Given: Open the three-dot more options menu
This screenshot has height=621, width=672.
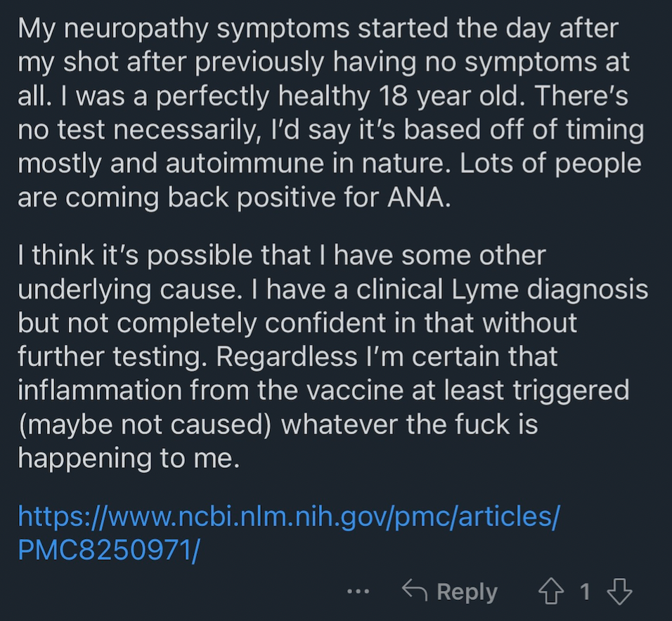Looking at the screenshot, I should coord(358,592).
